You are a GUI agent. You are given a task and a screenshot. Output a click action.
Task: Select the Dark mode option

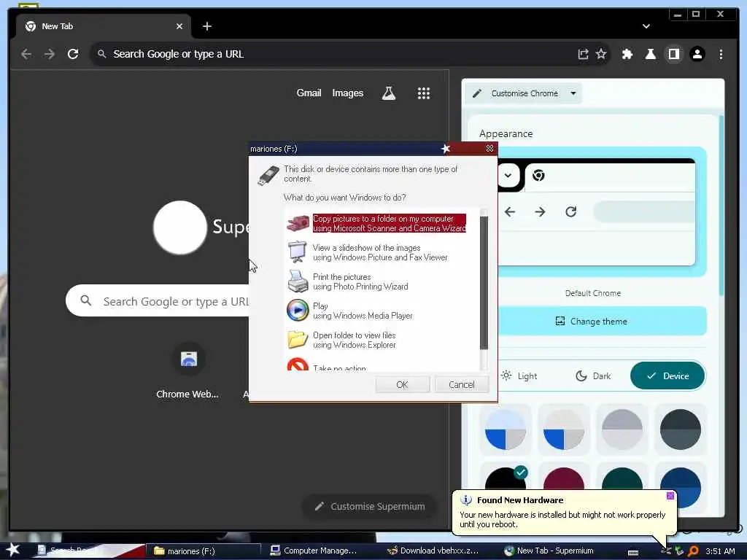coord(593,376)
